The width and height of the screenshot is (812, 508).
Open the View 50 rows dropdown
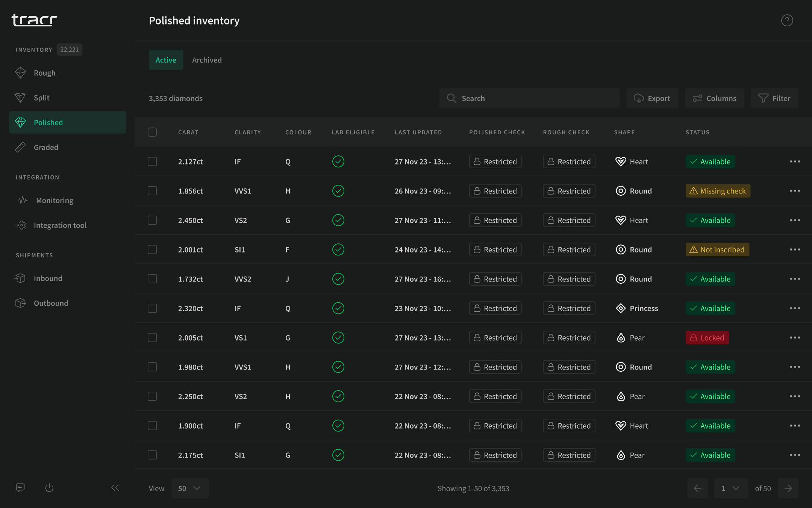tap(190, 488)
